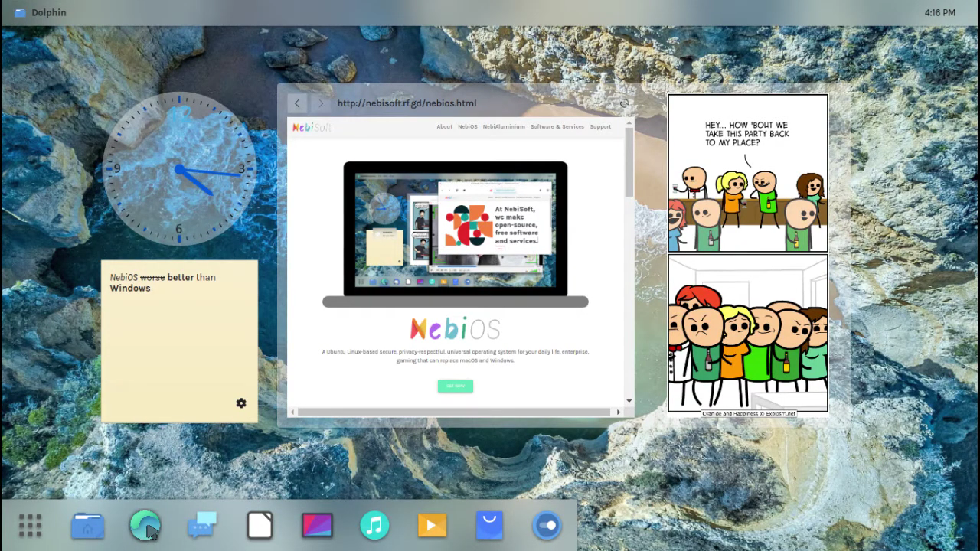Go back in the web browser widget
Viewport: 980px width, 551px height.
coord(297,103)
